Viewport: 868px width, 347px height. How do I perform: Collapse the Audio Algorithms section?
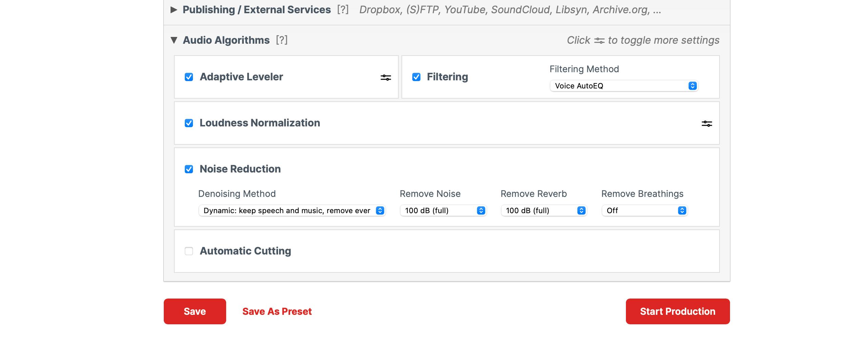point(174,40)
